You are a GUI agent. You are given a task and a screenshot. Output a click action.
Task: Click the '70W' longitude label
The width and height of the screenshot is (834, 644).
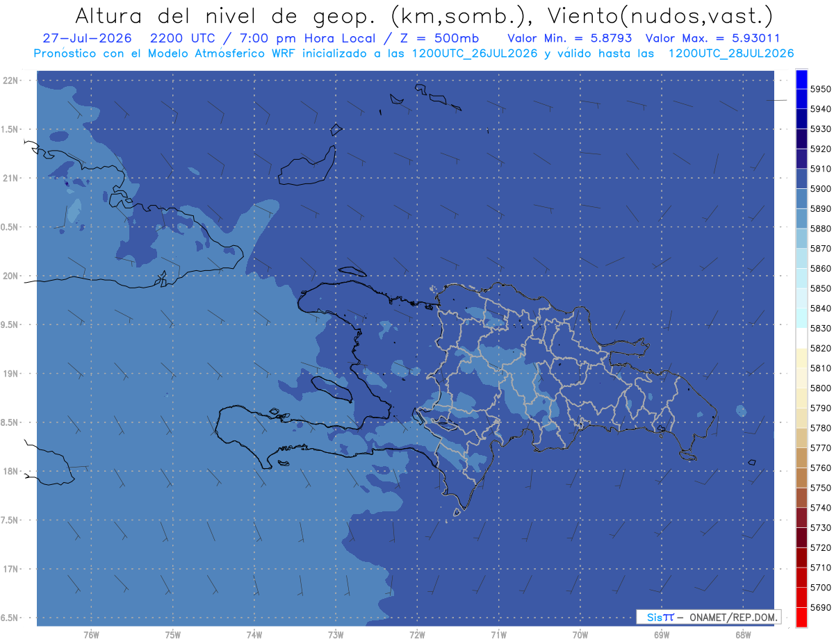pos(580,635)
